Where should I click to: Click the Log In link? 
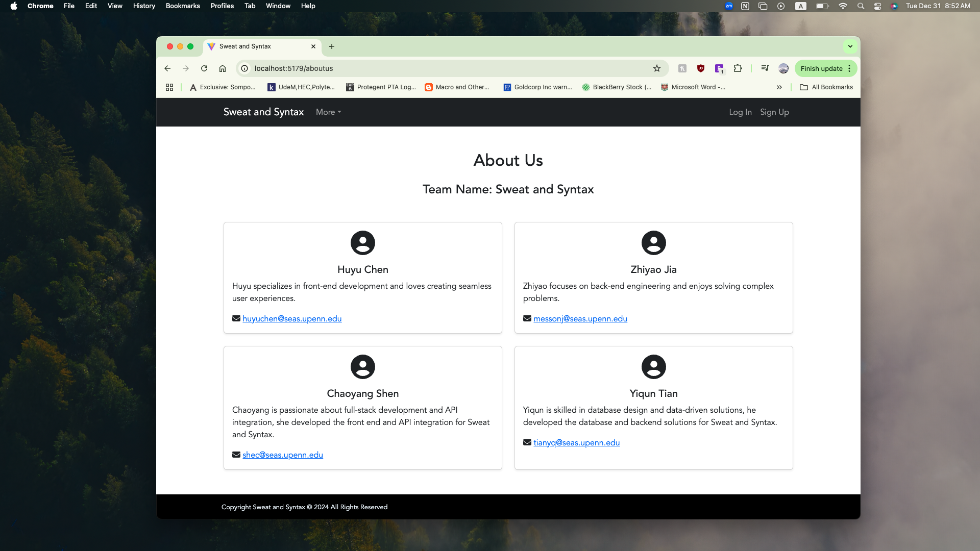(740, 112)
